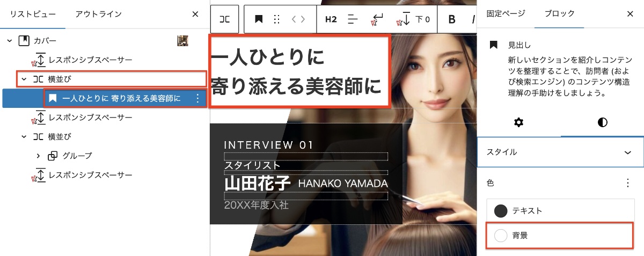Close the list view panel
This screenshot has height=256, width=644.
[195, 14]
